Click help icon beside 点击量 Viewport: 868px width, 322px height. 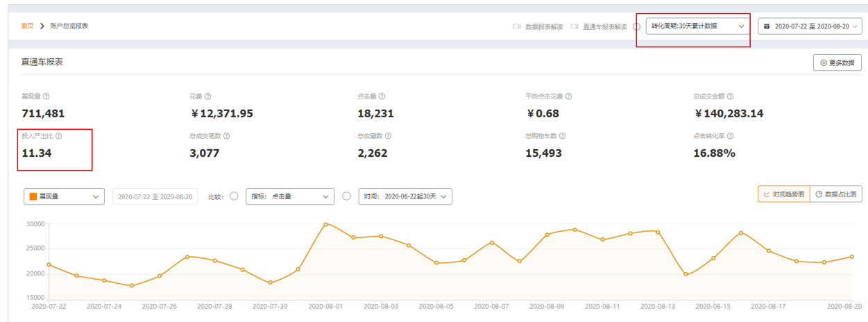click(x=382, y=96)
